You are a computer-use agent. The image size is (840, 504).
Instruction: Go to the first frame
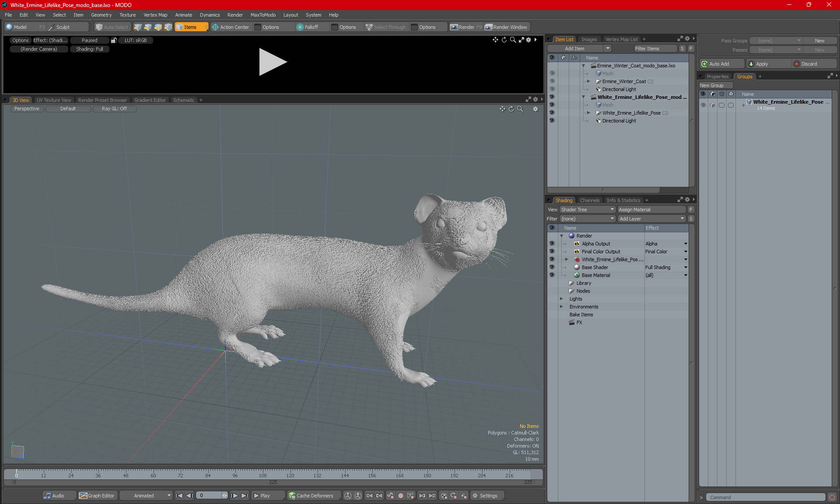pos(179,496)
